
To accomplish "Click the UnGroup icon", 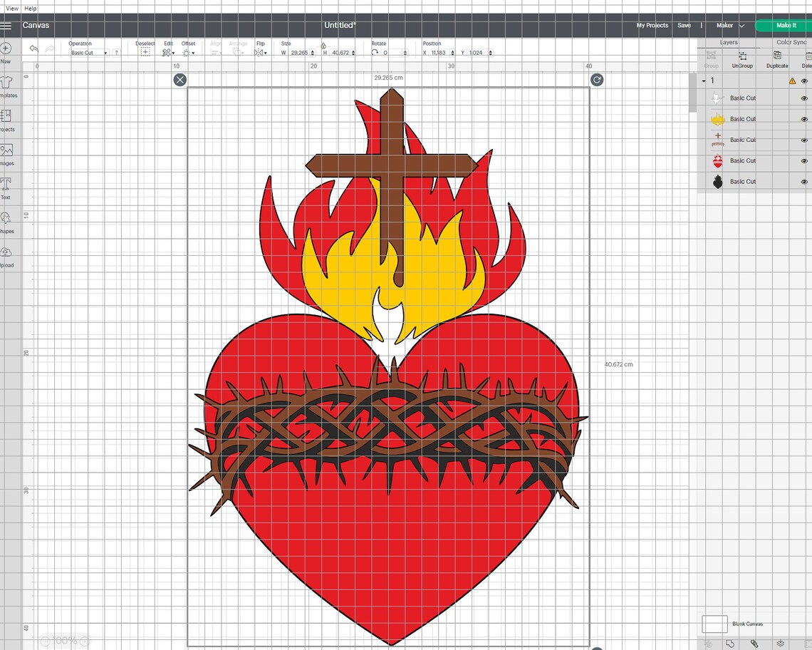I will tap(742, 59).
